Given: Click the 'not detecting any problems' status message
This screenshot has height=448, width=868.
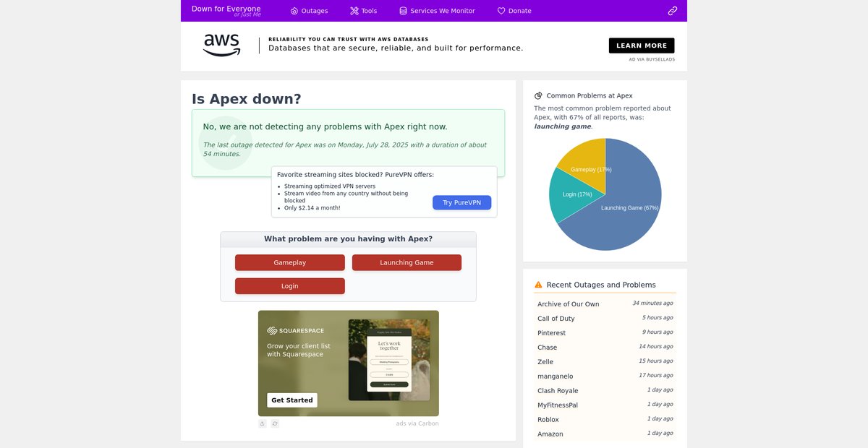Looking at the screenshot, I should [325, 126].
